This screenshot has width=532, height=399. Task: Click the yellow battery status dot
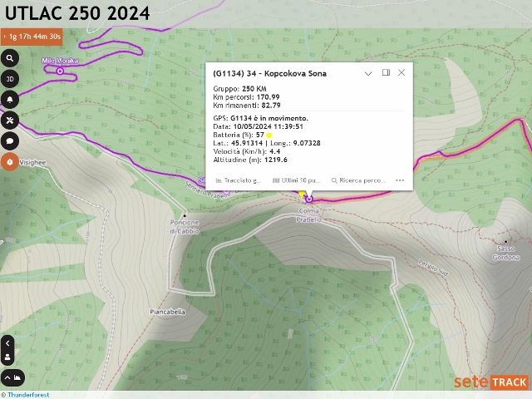[x=269, y=135]
